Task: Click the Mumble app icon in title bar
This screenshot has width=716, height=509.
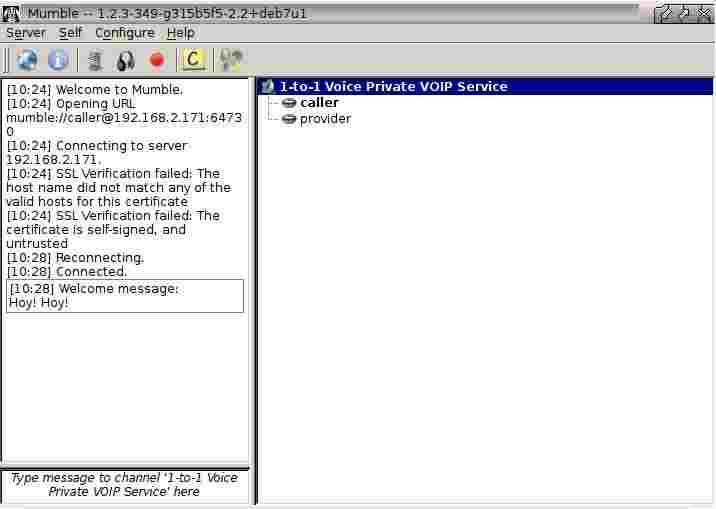Action: (x=12, y=13)
